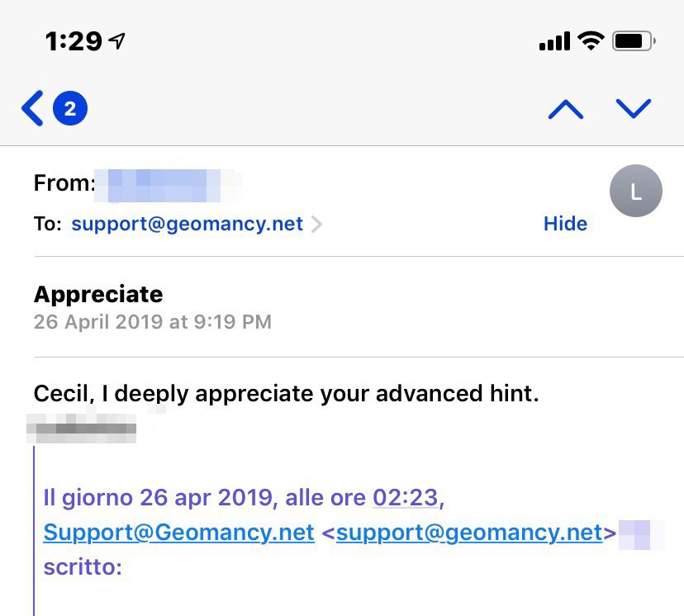Tap the Support@Geomancy.net link in quoted text
This screenshot has height=616, width=684.
tap(178, 533)
